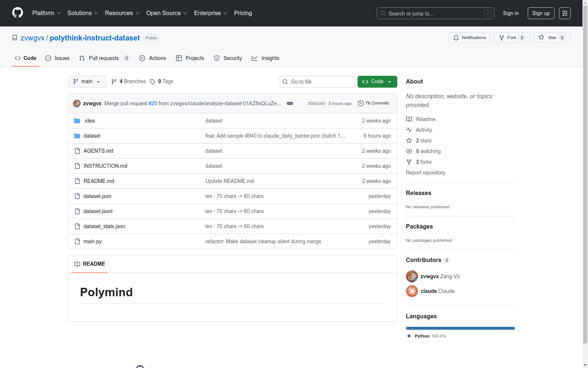Click the Star icon
The height and width of the screenshot is (368, 588).
click(541, 37)
